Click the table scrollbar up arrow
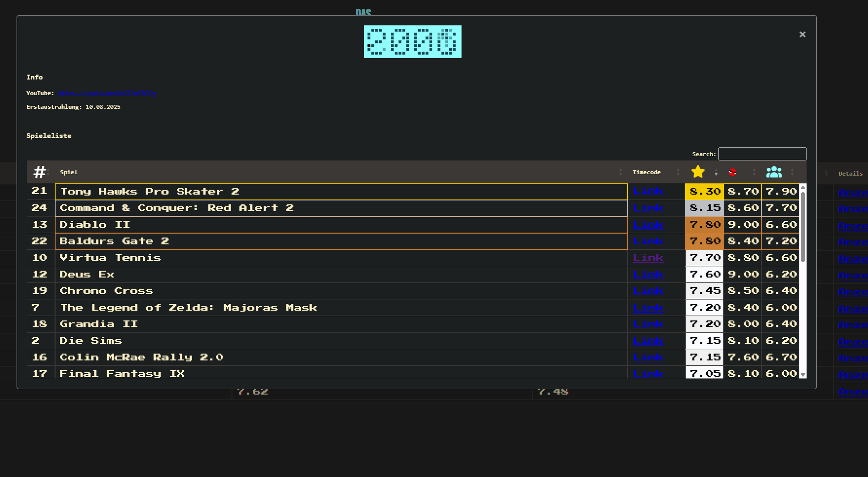Image resolution: width=868 pixels, height=477 pixels. pos(803,188)
